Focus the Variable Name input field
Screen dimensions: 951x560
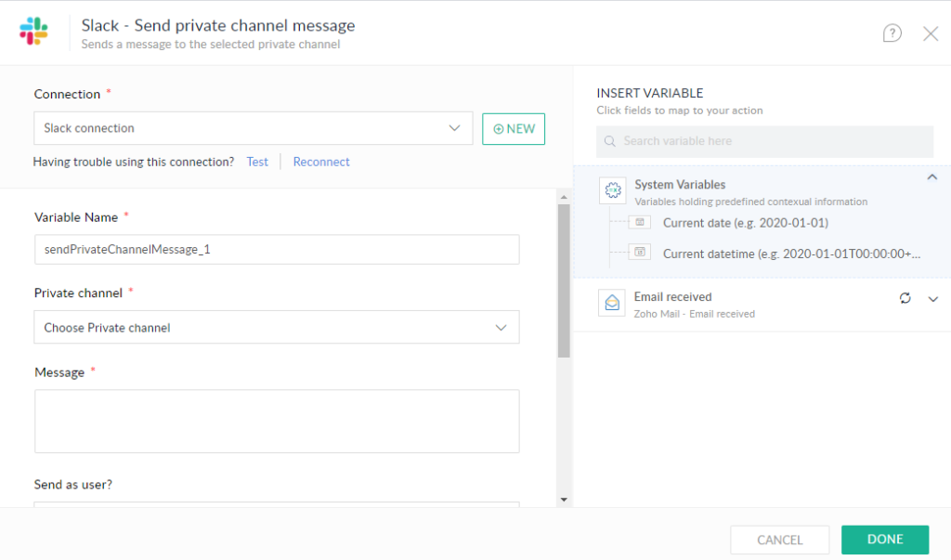277,250
